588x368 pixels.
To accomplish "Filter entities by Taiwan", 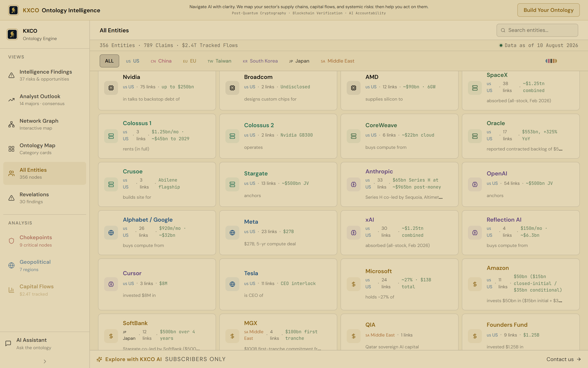I will click(x=219, y=61).
